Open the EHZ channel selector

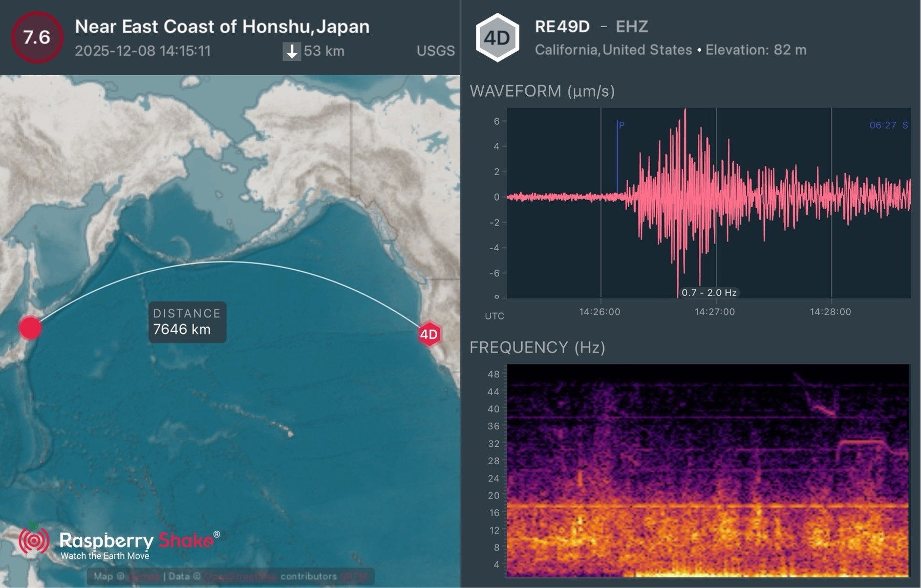632,27
